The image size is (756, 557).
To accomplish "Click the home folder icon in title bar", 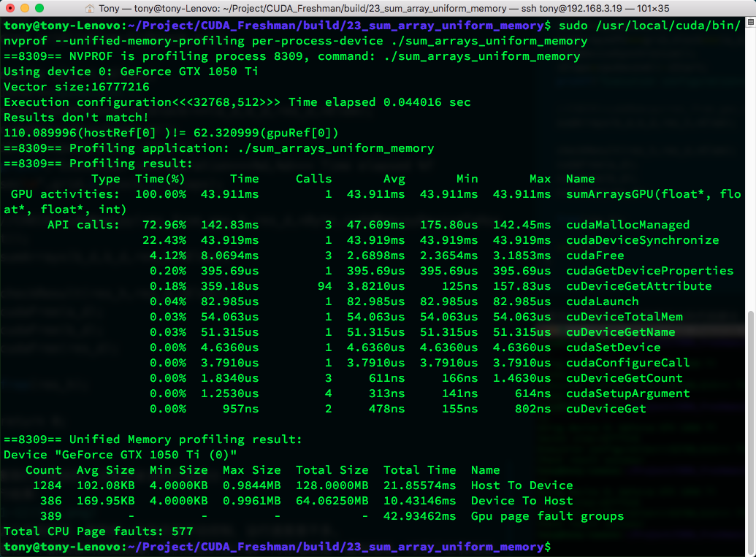I will 90,9.
